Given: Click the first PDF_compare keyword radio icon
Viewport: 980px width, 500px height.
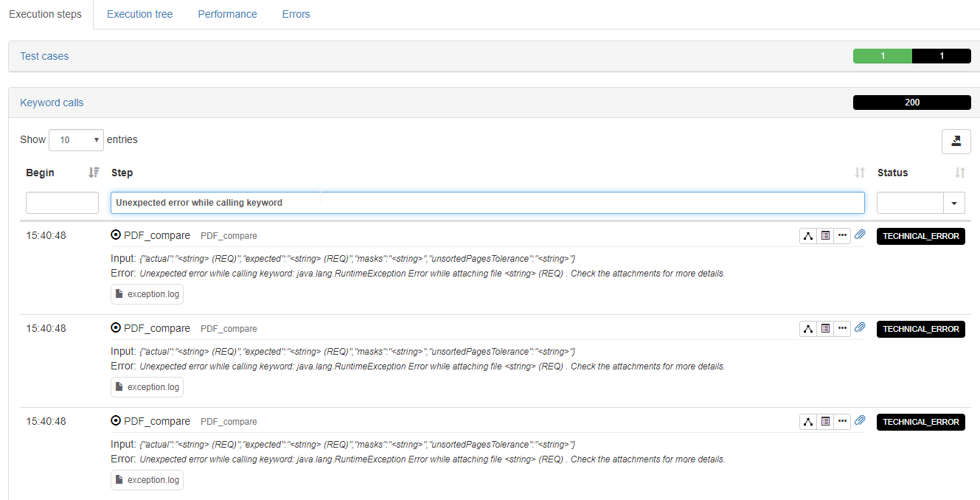Looking at the screenshot, I should (x=116, y=235).
